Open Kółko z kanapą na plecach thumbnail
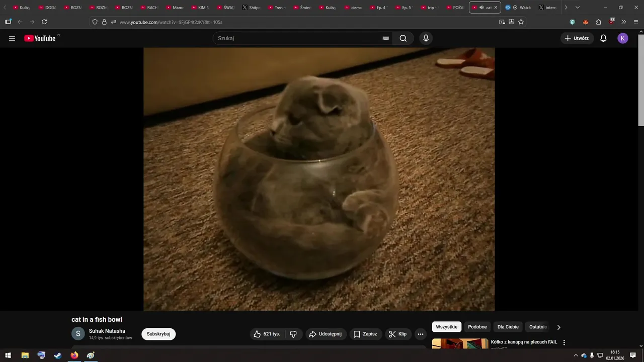 tap(460, 343)
